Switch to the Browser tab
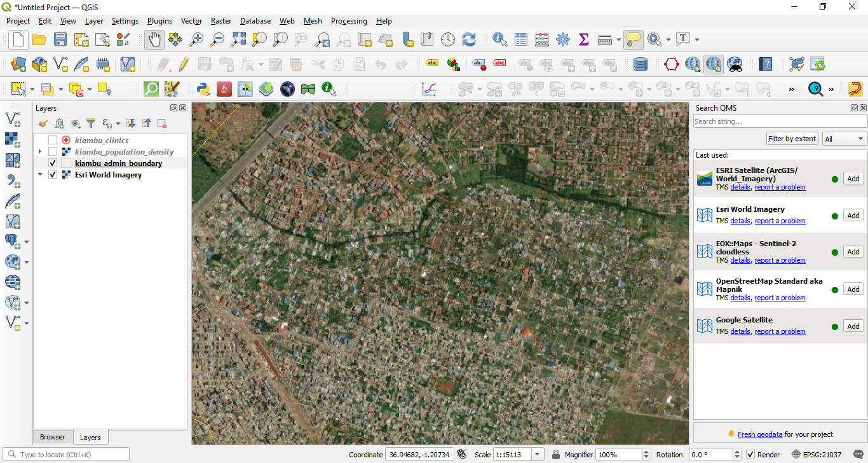Viewport: 868px width, 463px height. pyautogui.click(x=52, y=437)
